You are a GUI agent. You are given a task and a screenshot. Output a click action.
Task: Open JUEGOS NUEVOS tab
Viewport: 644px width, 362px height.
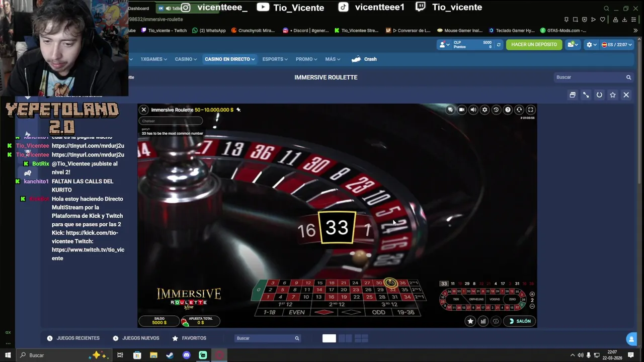[136, 338]
